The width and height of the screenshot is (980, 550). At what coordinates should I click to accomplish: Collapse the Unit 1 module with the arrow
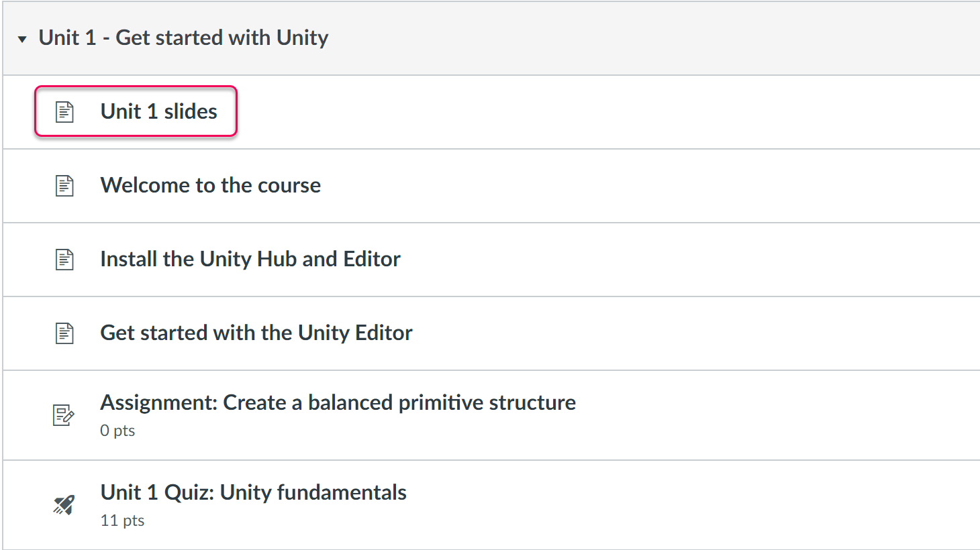(22, 39)
